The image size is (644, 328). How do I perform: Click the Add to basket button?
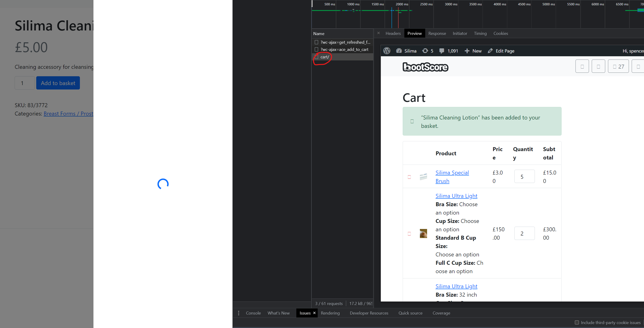(58, 83)
